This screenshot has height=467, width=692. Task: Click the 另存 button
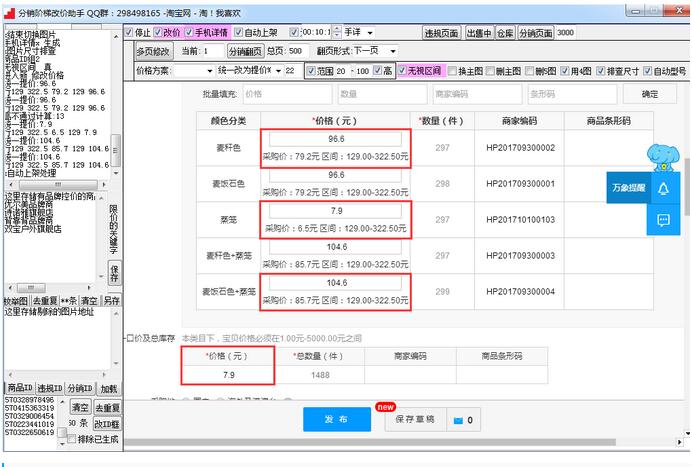pyautogui.click(x=111, y=301)
